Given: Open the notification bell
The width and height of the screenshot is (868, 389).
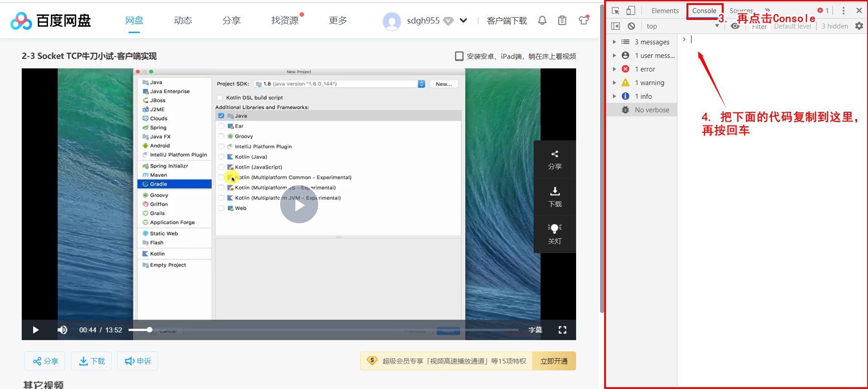Looking at the screenshot, I should 542,20.
